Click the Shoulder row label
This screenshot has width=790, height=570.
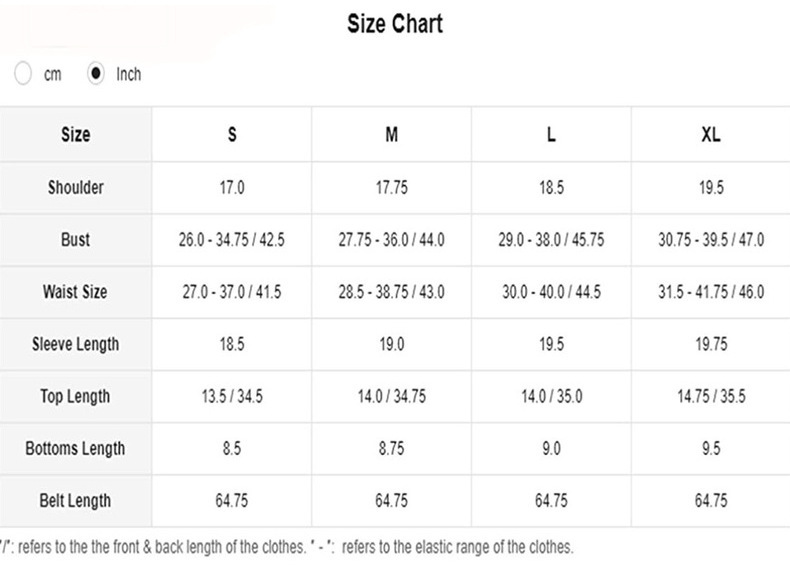click(x=76, y=187)
